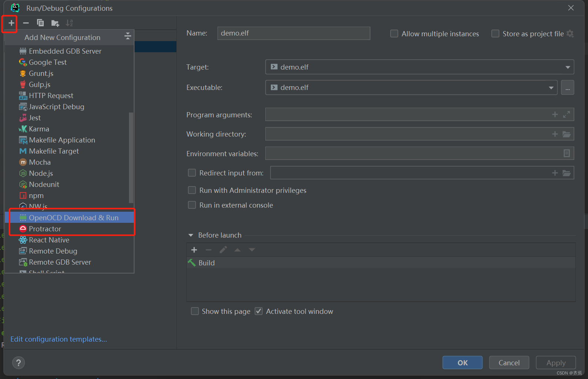Check Show this page option
This screenshot has height=379, width=588.
click(x=195, y=311)
